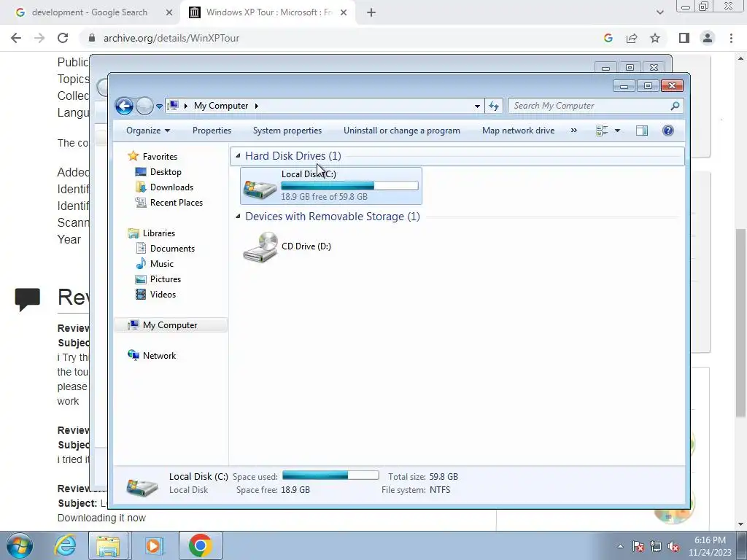The image size is (747, 560).
Task: Open the view options dropdown arrow
Action: point(617,131)
